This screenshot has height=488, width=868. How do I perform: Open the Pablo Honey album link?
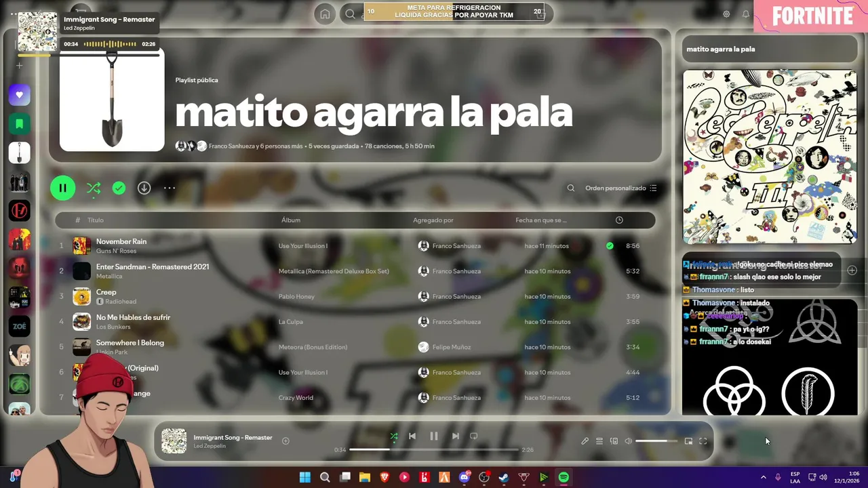[x=296, y=296]
